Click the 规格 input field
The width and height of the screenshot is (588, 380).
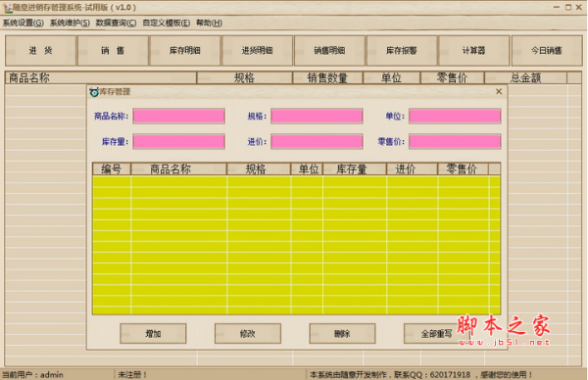317,117
